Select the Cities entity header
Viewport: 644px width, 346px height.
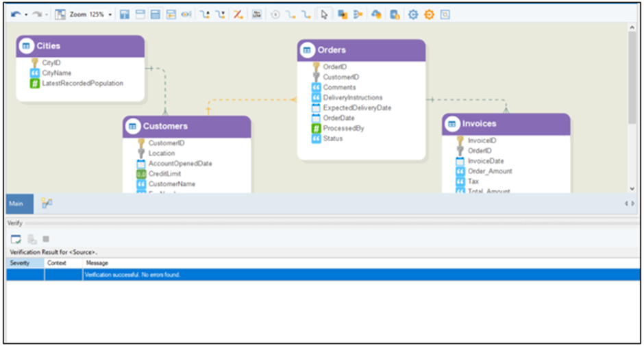[x=80, y=46]
